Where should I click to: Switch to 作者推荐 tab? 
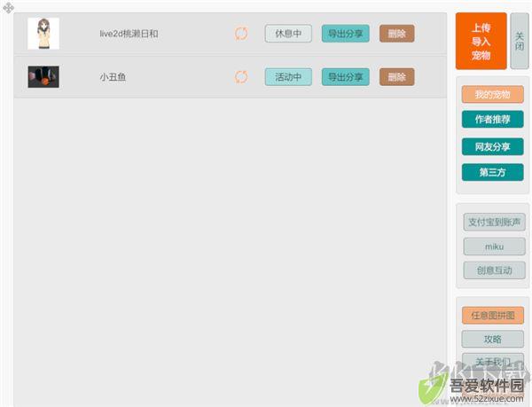(x=492, y=119)
